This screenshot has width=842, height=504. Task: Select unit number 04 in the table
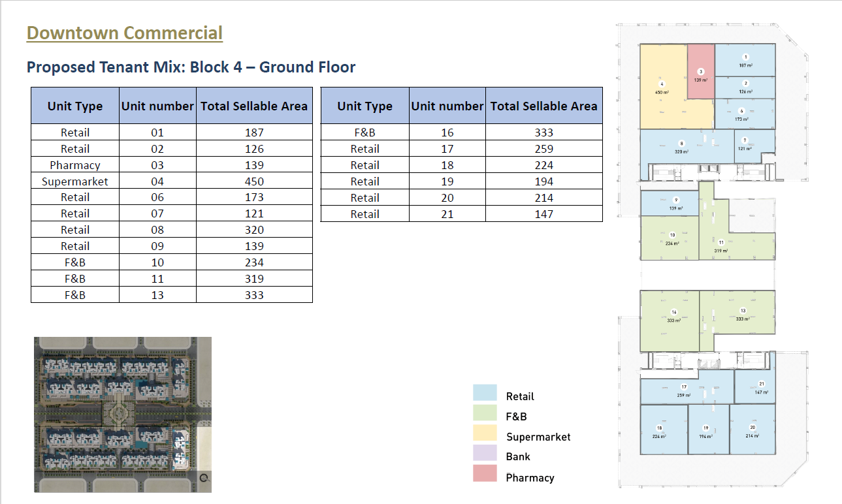coord(157,181)
